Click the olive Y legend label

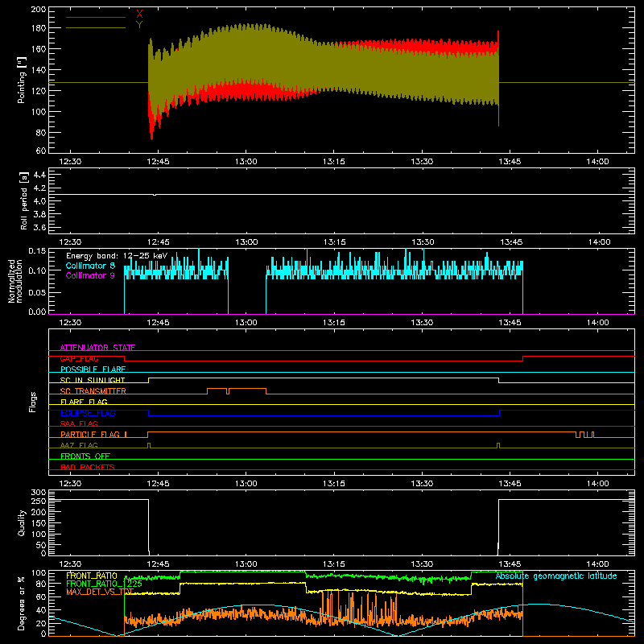point(139,25)
